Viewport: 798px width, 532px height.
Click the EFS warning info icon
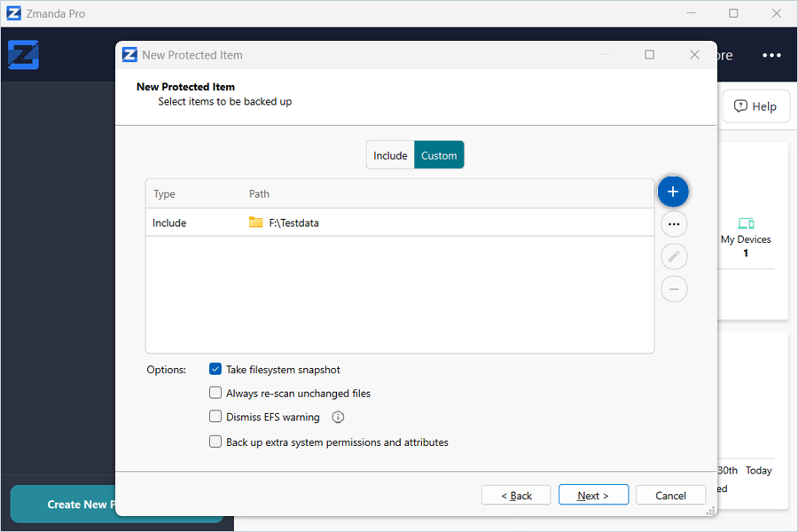[338, 418]
